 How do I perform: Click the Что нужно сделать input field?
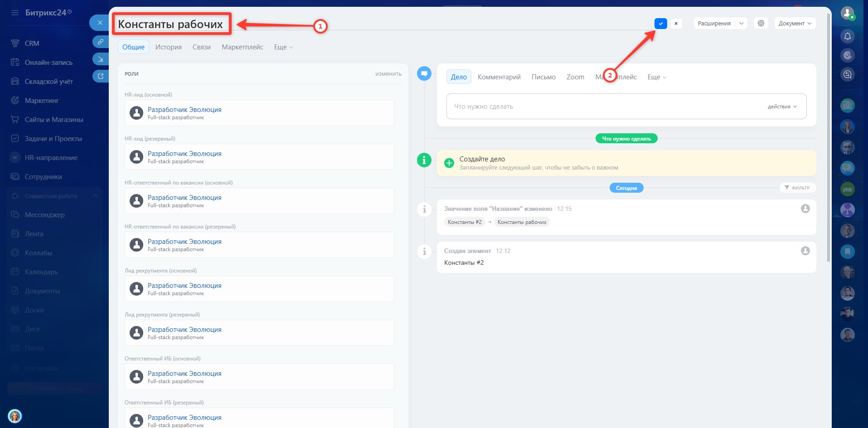pos(603,107)
